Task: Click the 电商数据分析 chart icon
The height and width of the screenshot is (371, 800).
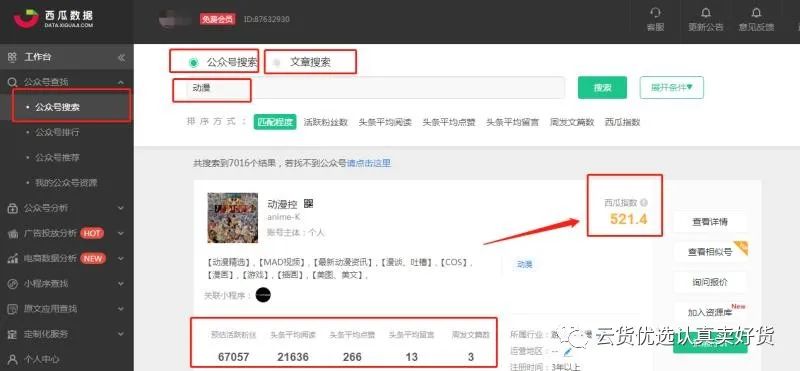Action: [x=12, y=259]
